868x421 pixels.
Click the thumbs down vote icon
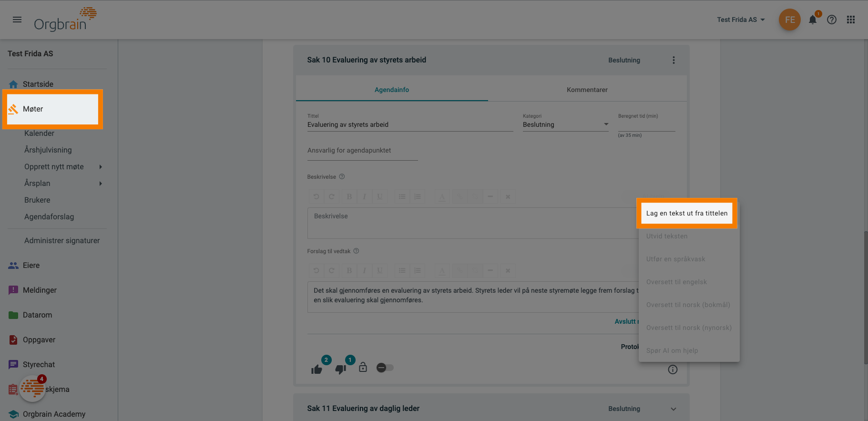click(x=340, y=369)
